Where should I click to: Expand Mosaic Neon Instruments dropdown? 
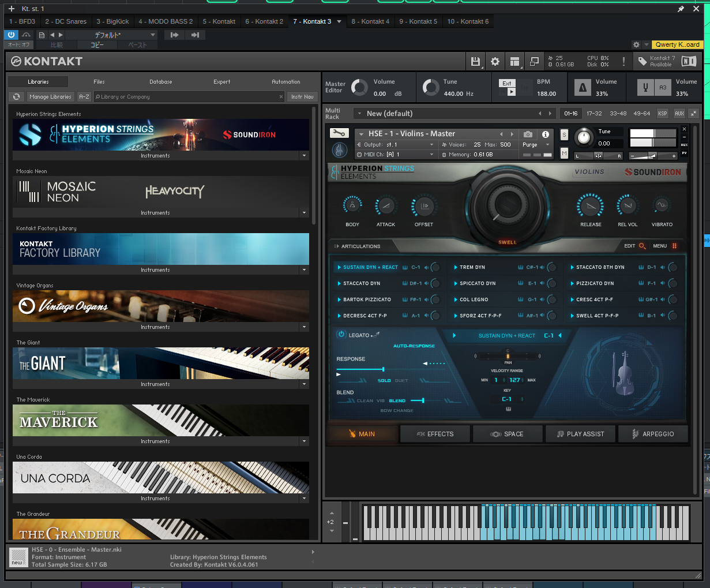(304, 213)
